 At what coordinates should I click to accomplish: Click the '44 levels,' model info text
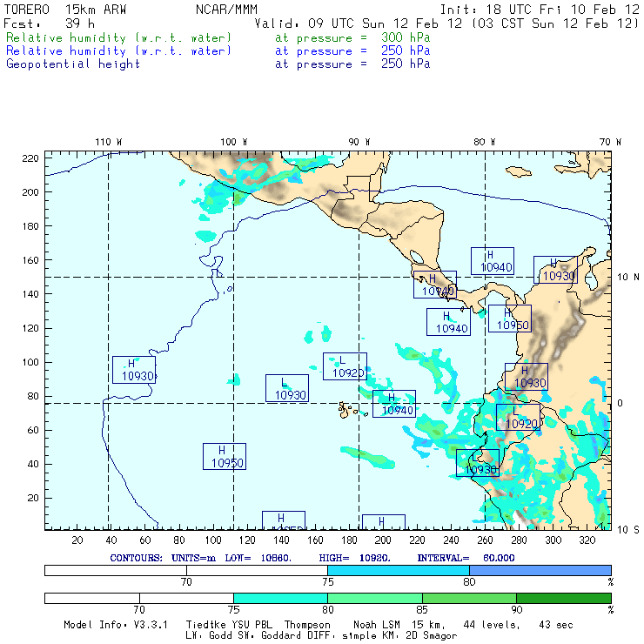coord(492,625)
